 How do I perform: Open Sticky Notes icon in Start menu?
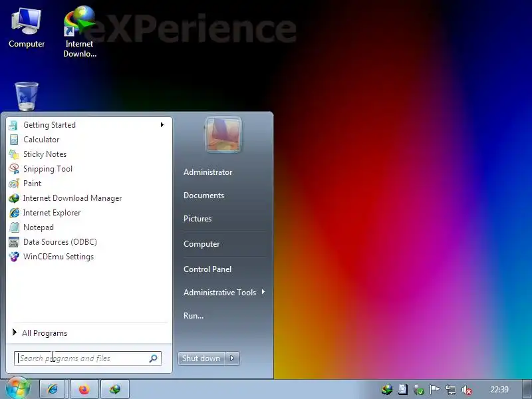point(13,154)
